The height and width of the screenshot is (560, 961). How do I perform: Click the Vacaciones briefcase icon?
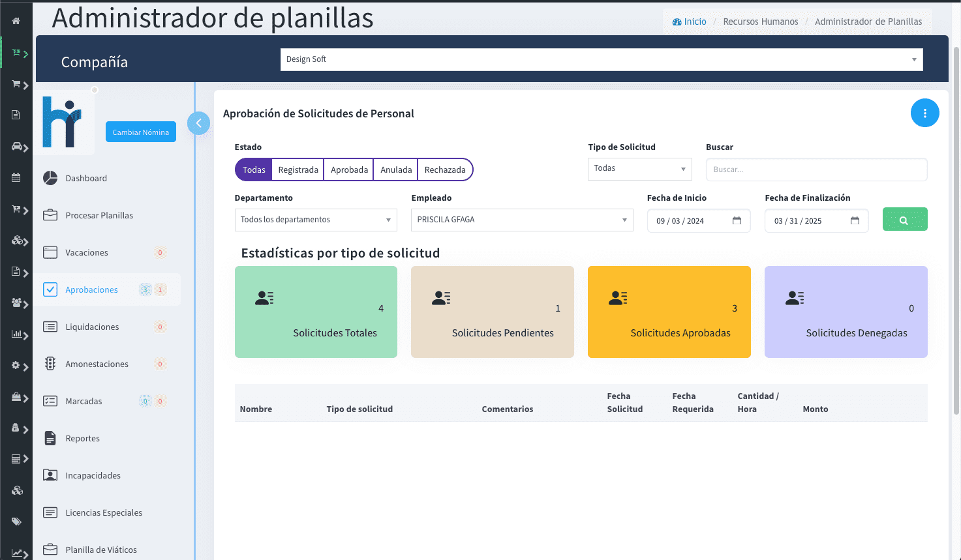(x=50, y=252)
